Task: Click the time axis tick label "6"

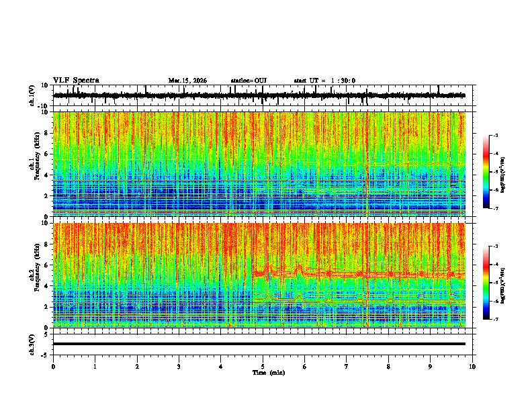Action: pos(305,367)
